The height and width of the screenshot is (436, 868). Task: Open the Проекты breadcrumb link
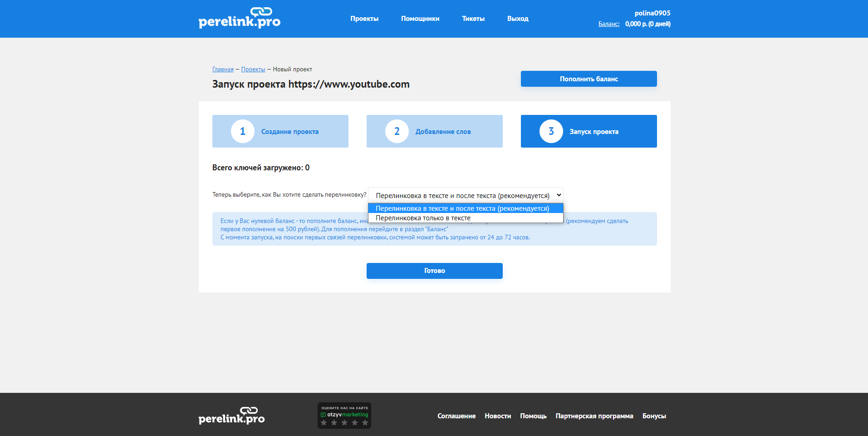(253, 69)
